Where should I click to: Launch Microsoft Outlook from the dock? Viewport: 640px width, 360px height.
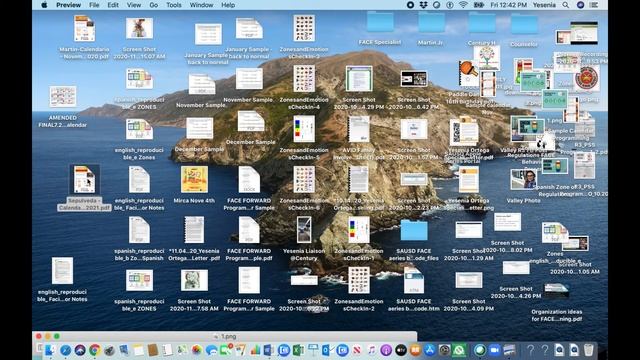pyautogui.click(x=327, y=350)
